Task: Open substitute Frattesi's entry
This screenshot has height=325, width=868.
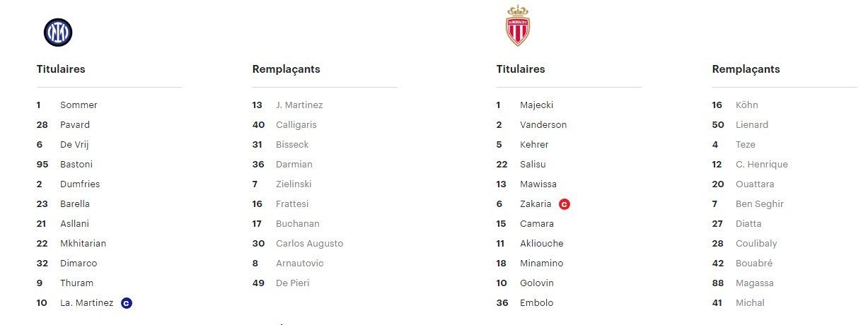Action: click(292, 204)
